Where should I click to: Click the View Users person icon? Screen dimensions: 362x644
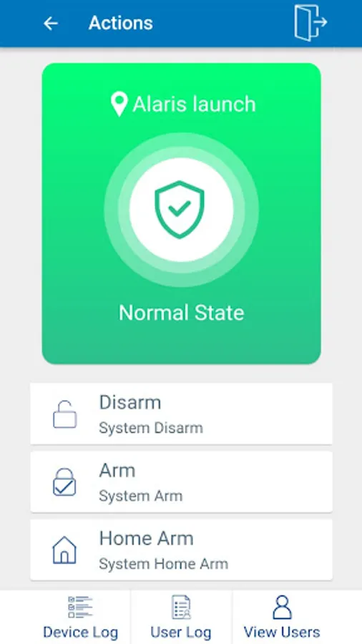point(282,607)
